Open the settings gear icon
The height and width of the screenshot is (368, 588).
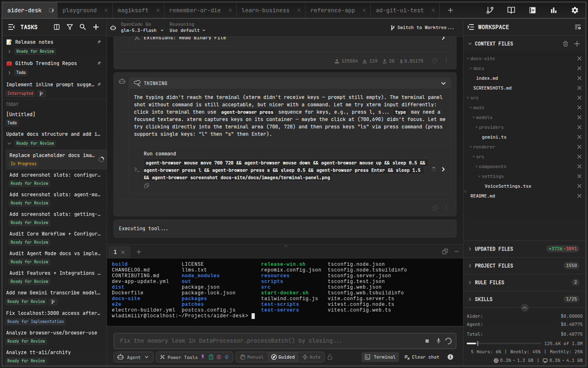[575, 10]
